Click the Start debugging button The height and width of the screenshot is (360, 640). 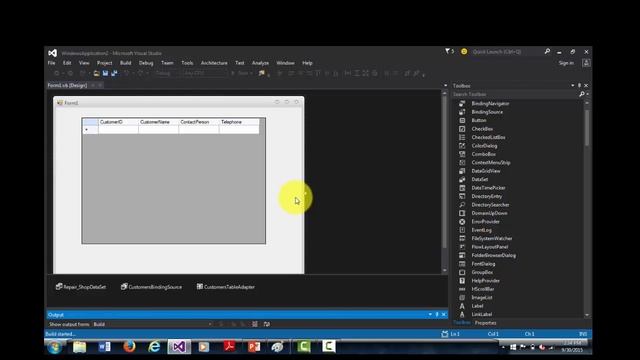click(x=243, y=73)
